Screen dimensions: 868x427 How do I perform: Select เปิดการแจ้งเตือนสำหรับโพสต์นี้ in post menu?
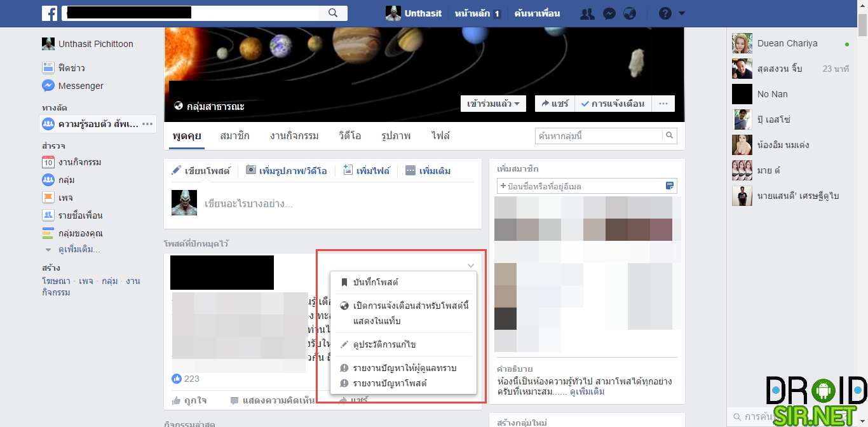coord(410,306)
